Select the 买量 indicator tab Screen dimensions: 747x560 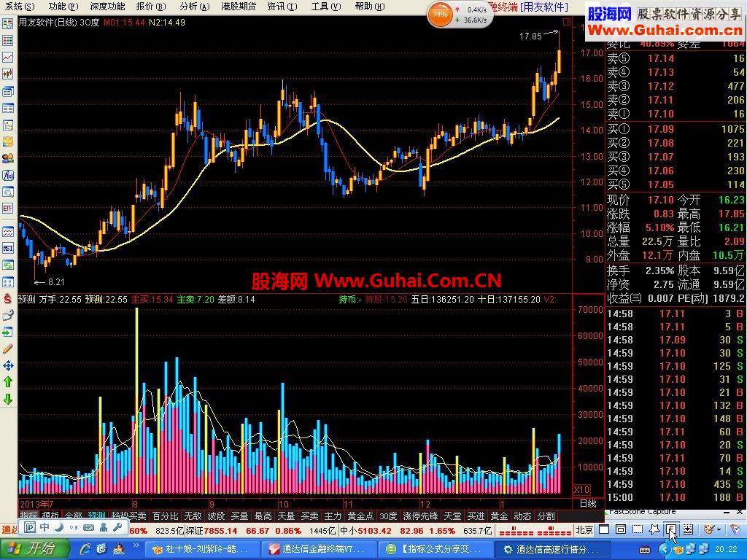pyautogui.click(x=239, y=516)
